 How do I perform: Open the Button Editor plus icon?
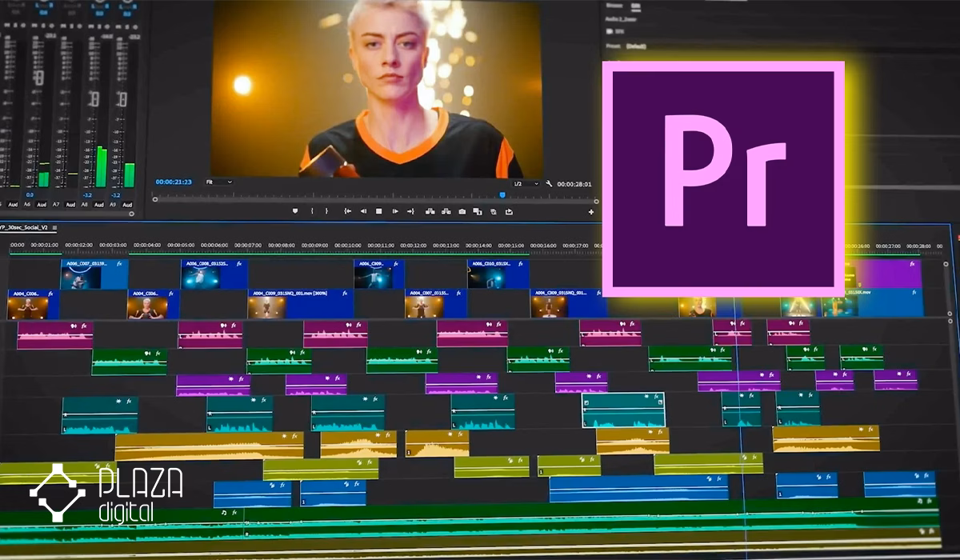tap(591, 212)
